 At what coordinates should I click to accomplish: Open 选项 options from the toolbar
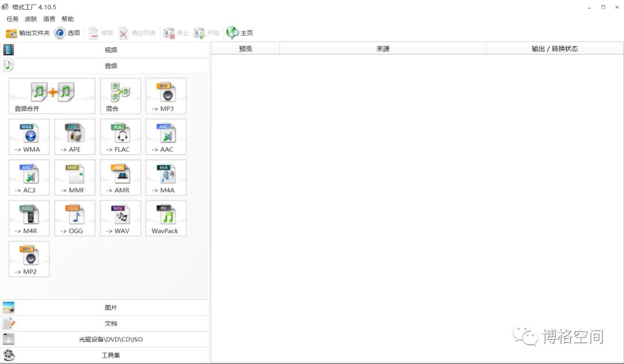[x=68, y=33]
